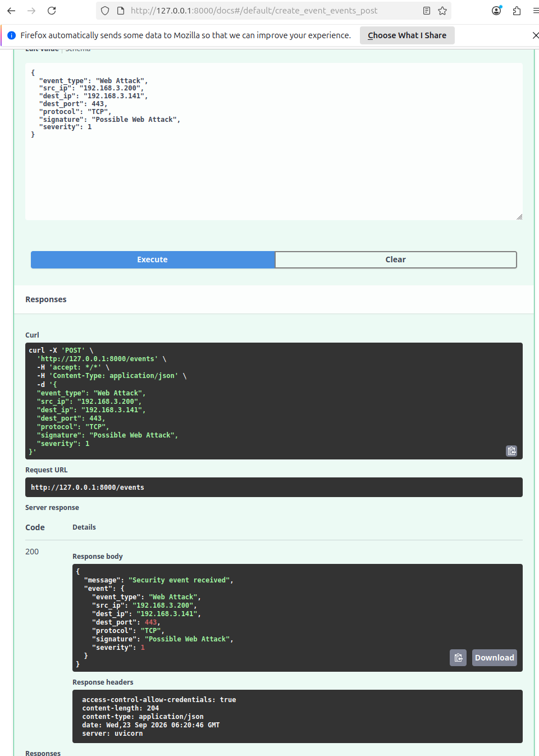Screen dimensions: 539x756
Task: Dismiss the Mozilla data notification bar
Action: [535, 35]
